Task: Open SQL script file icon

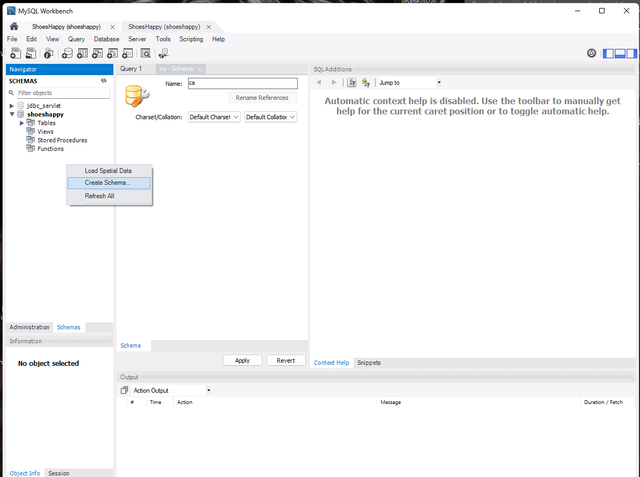Action: point(31,53)
